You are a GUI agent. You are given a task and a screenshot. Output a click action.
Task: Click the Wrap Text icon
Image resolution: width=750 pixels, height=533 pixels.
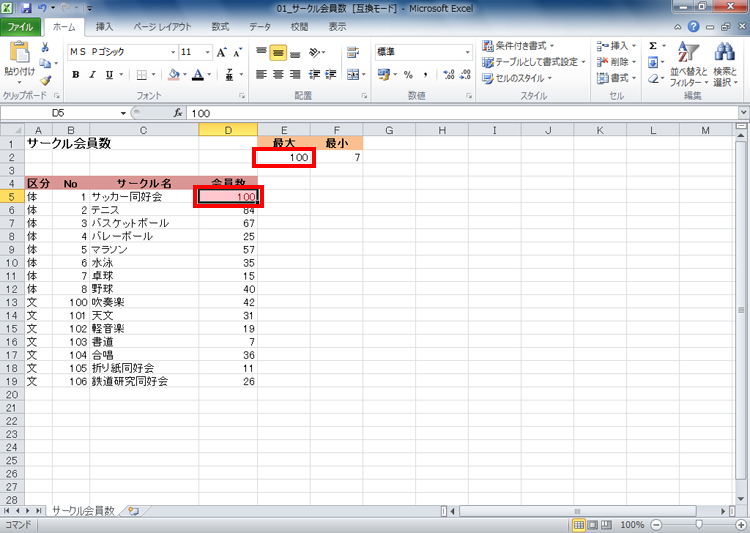click(x=353, y=52)
